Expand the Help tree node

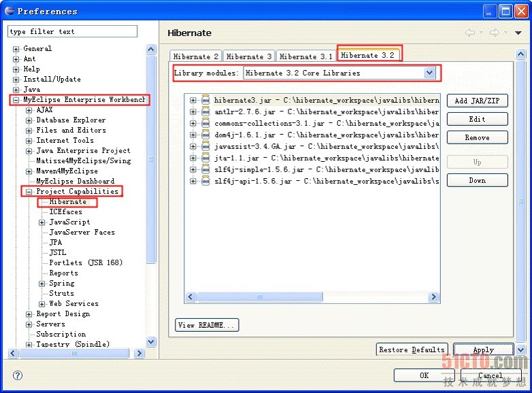point(16,69)
